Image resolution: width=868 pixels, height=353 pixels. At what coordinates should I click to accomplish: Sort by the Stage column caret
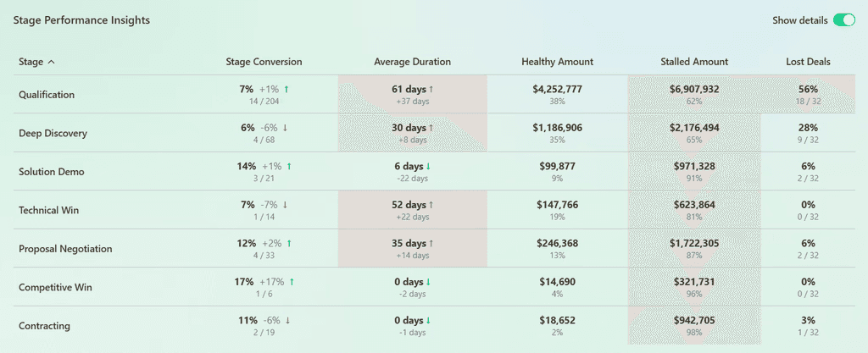click(52, 62)
